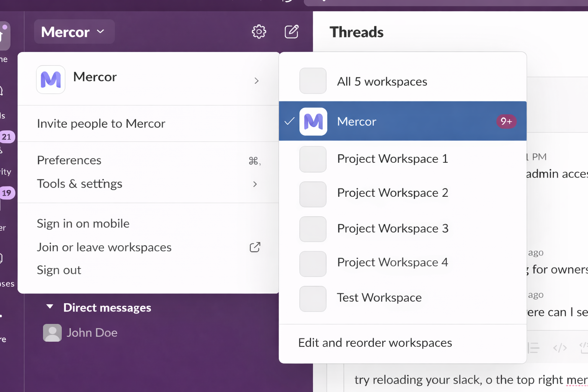
Task: Click the 19 unread badge in left rail
Action: [x=7, y=193]
